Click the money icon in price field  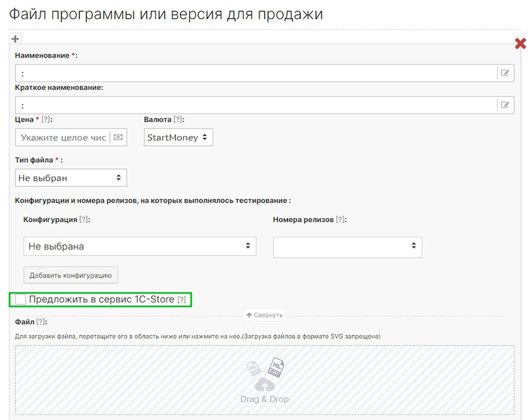tap(118, 137)
